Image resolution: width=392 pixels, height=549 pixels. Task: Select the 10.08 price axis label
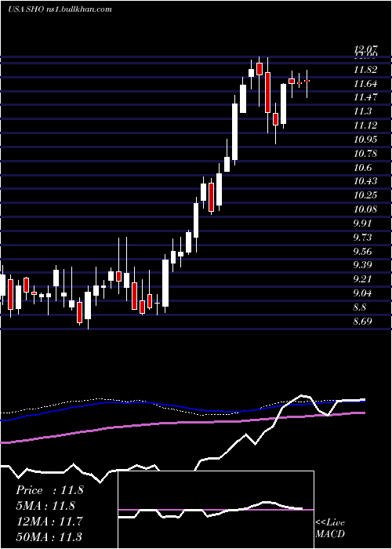click(x=365, y=209)
